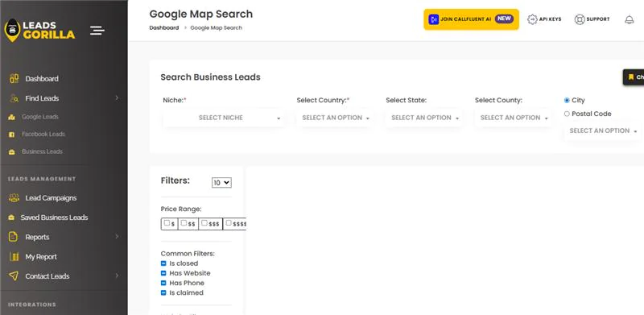Click the Search Business Leads heading
The height and width of the screenshot is (315, 644).
(210, 77)
